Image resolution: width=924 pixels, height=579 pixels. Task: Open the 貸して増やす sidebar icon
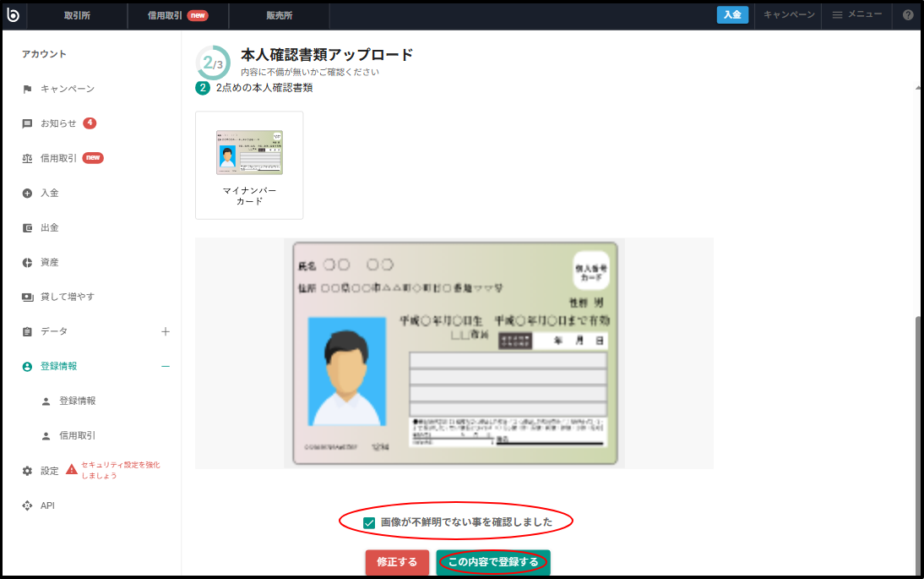[28, 296]
